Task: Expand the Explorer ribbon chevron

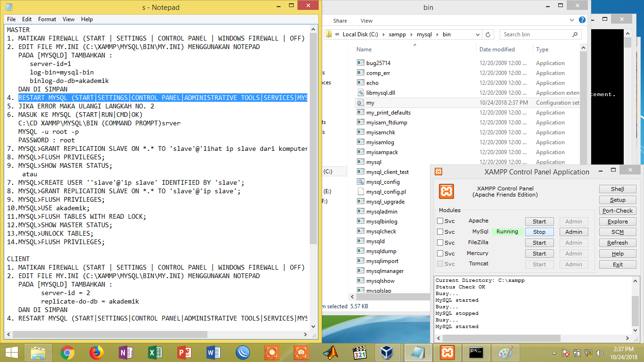Action: [573, 20]
